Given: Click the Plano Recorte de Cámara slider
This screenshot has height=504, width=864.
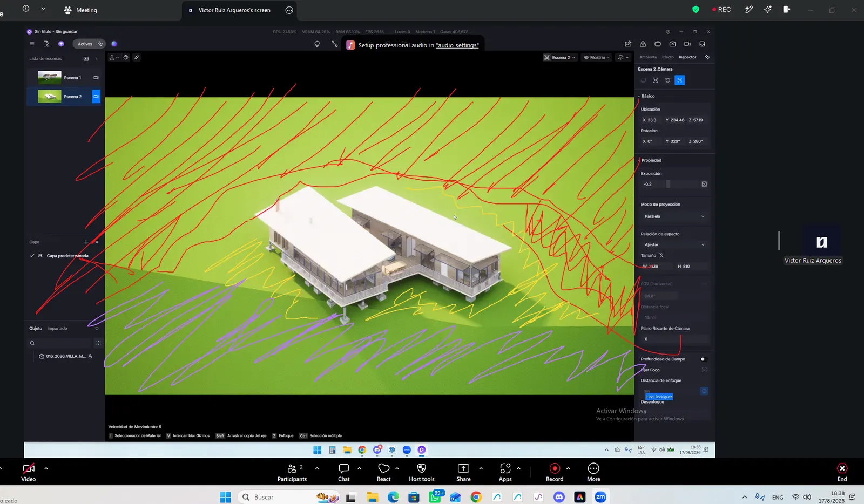Looking at the screenshot, I should point(674,339).
